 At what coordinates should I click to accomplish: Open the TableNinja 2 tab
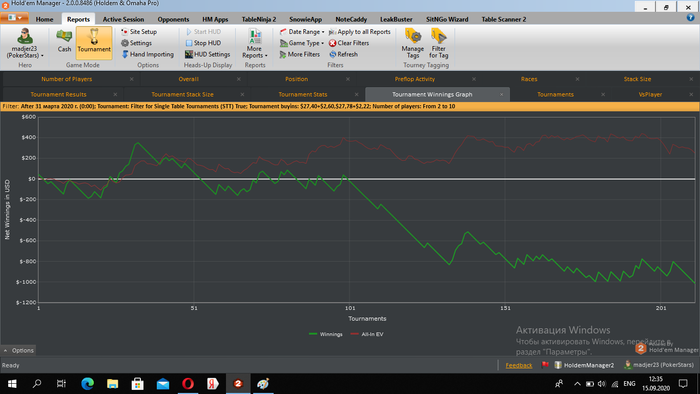pyautogui.click(x=259, y=19)
